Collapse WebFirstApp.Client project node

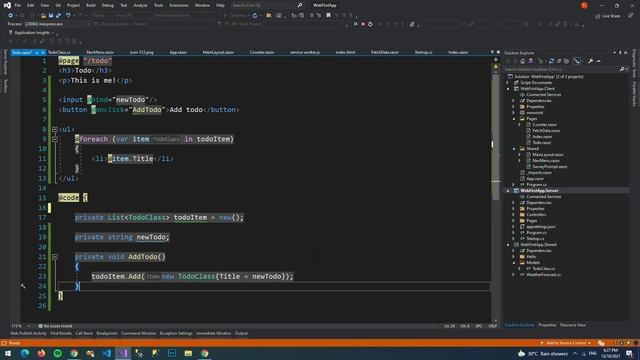pyautogui.click(x=508, y=89)
